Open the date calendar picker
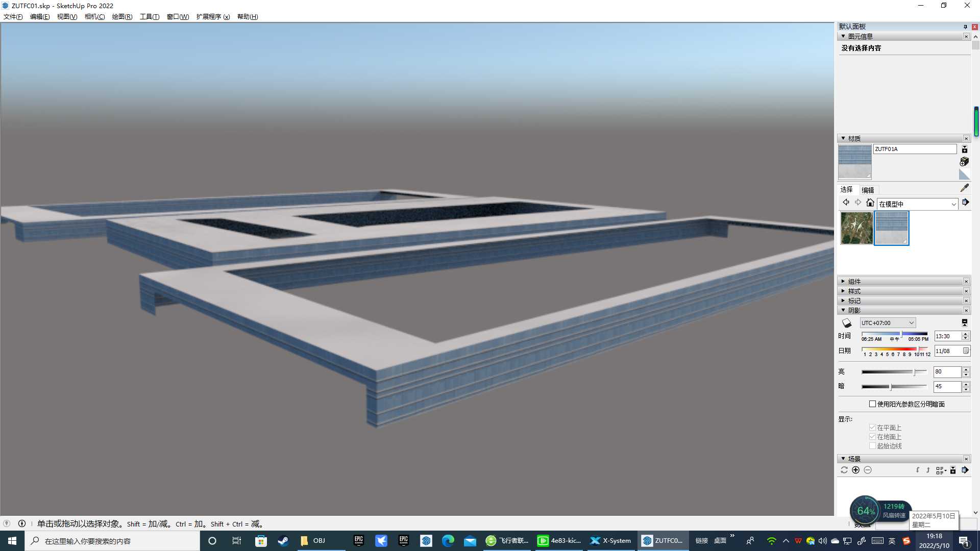The height and width of the screenshot is (551, 980). [966, 351]
